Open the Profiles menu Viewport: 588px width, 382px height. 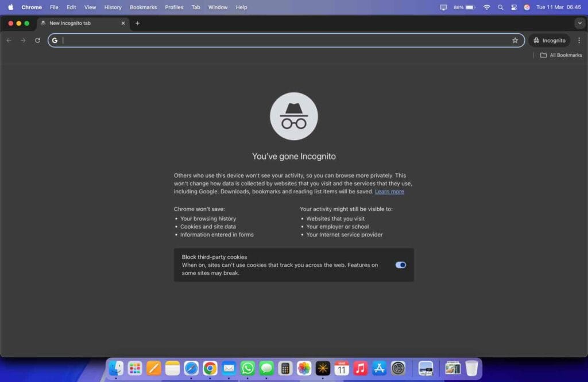(174, 7)
